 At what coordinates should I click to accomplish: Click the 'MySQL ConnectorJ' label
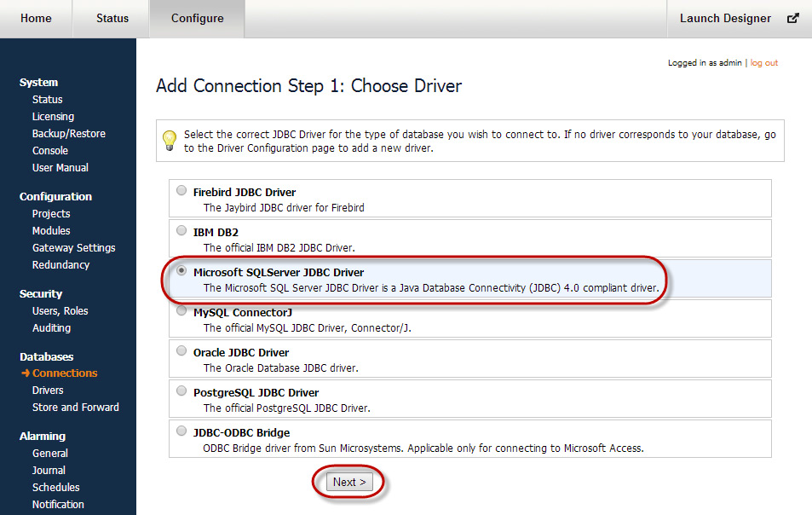pos(243,313)
